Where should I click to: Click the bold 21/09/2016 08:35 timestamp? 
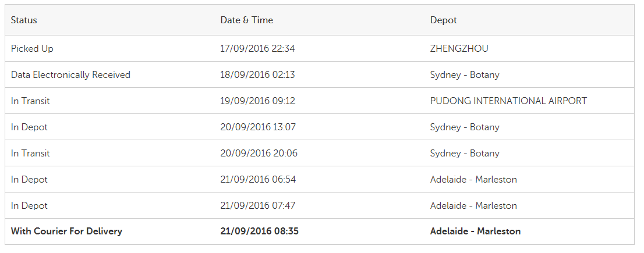tap(260, 231)
